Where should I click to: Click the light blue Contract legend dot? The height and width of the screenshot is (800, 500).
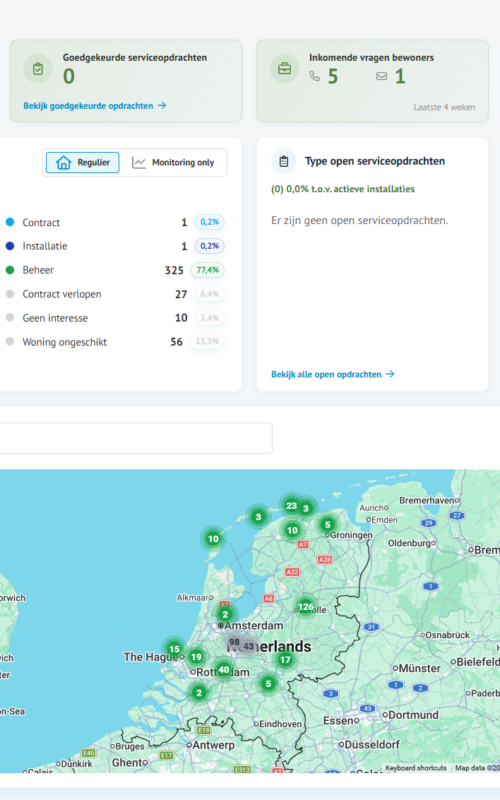[10, 222]
